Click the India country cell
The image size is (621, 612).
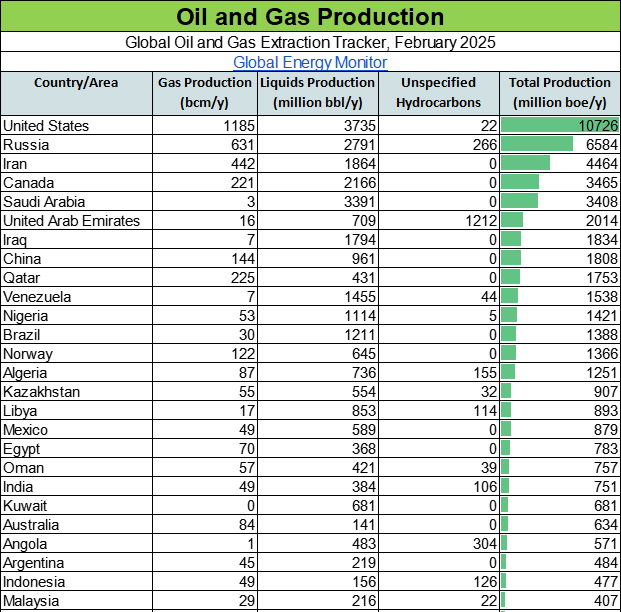click(76, 487)
